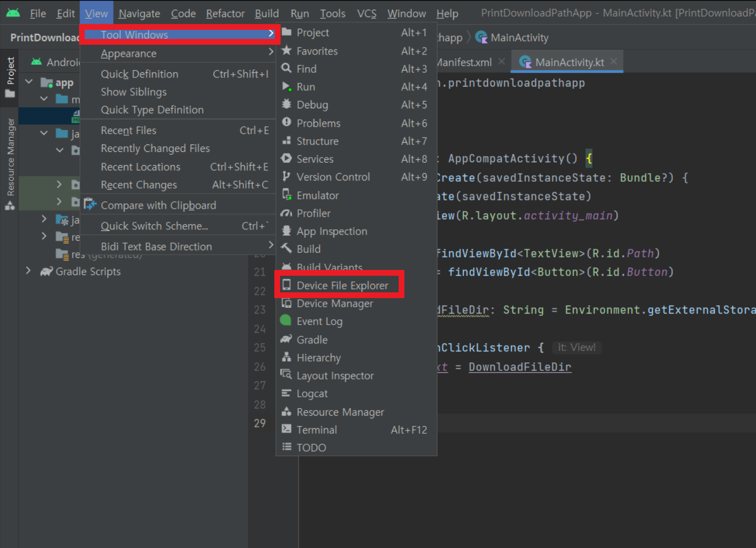Close the MainActivity.kt tab
Screen dimensions: 756x548
coord(614,61)
